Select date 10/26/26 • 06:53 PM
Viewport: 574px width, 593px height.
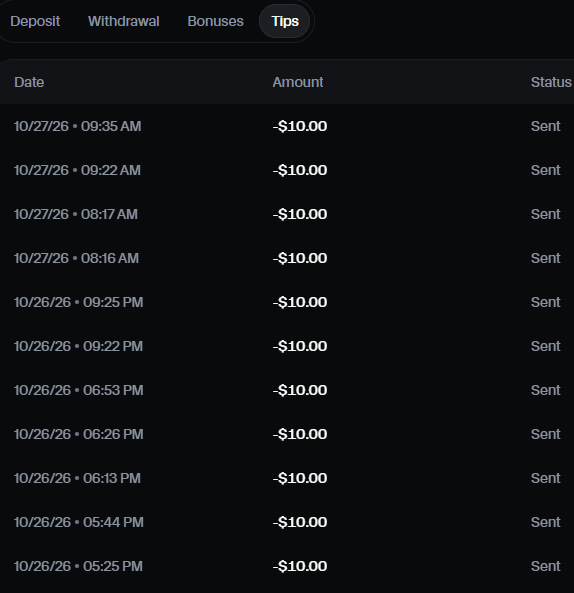(x=79, y=390)
